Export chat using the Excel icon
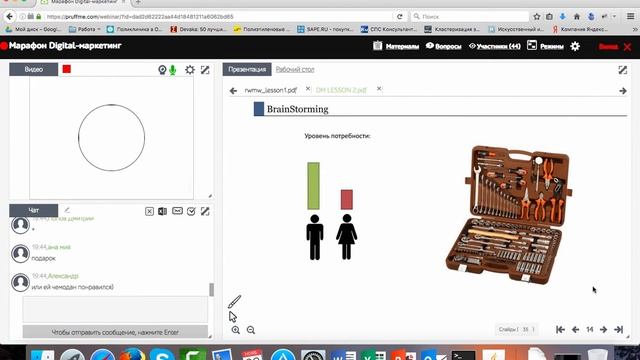This screenshot has height=360, width=640. pos(162,211)
